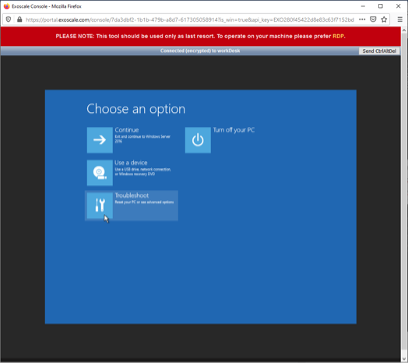Click the padlock site security icon
The image size is (408, 364).
click(19, 19)
